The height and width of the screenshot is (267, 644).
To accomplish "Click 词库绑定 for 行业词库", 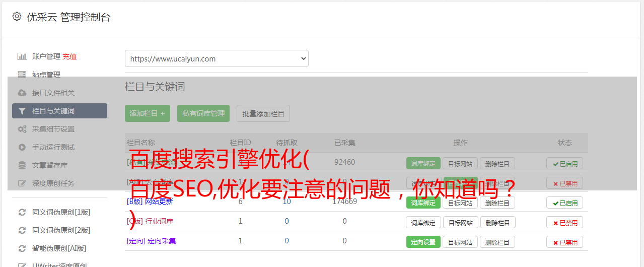I will (423, 222).
